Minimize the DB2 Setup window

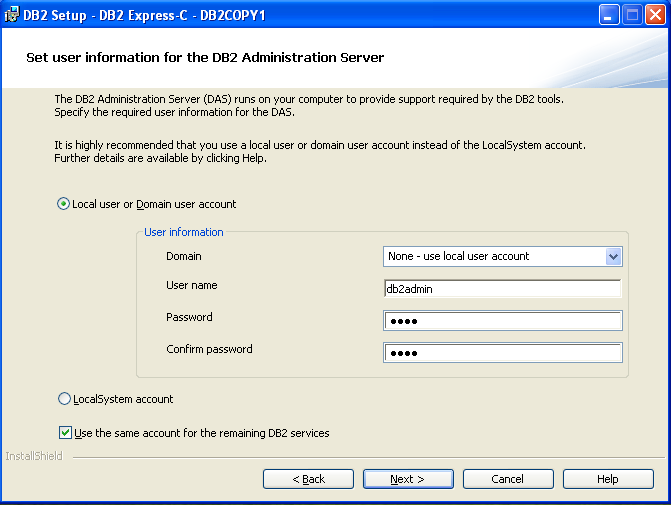point(609,15)
